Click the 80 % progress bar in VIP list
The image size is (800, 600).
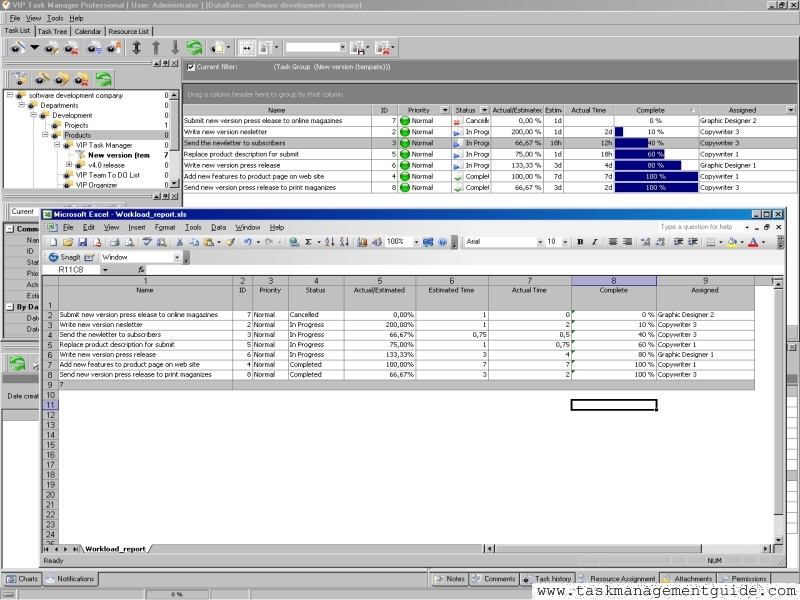pyautogui.click(x=656, y=165)
